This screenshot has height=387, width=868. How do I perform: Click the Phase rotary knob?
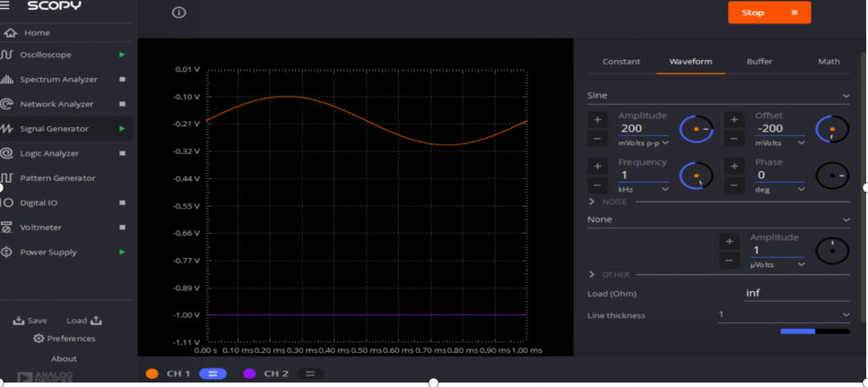832,176
